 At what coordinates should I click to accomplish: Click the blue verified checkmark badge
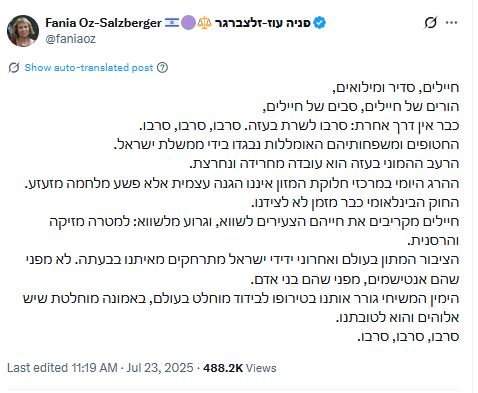pyautogui.click(x=320, y=23)
